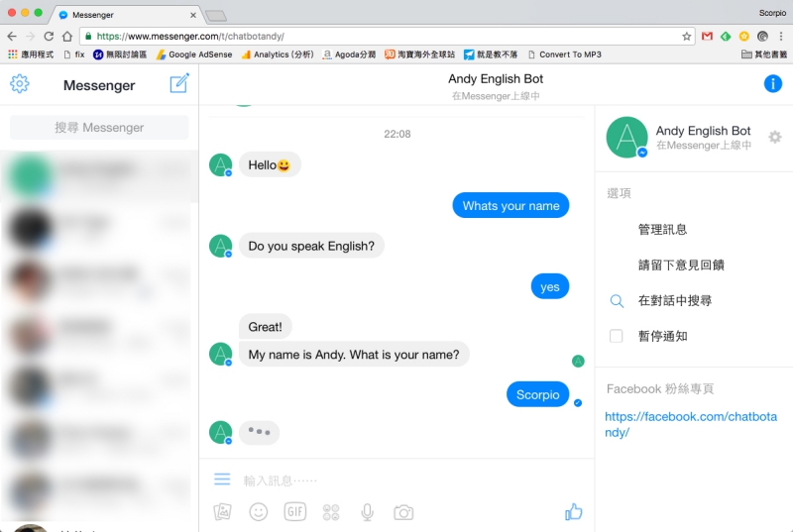Click the 'Do you speak English?' message bubble

[311, 246]
